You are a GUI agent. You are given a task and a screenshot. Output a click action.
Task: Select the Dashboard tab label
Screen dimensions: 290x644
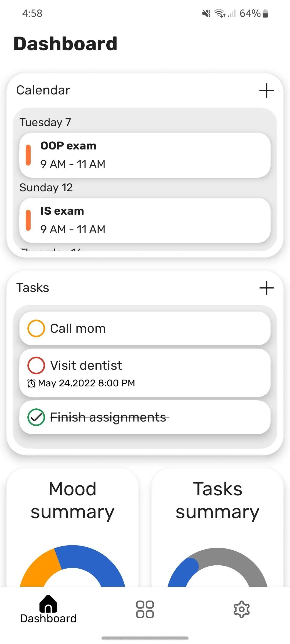click(48, 619)
